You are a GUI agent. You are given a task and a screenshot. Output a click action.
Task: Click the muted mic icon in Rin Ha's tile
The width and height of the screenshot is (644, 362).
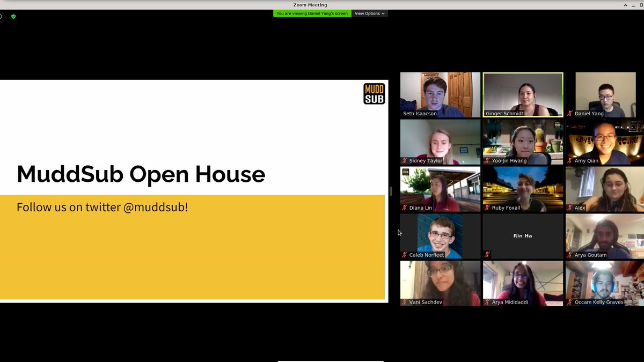pos(487,255)
